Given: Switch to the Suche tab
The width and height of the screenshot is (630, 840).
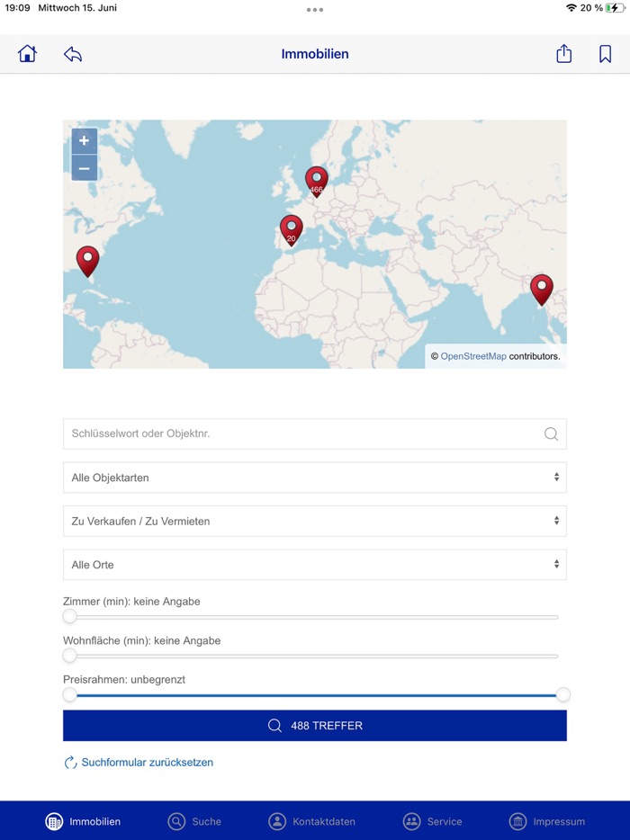Looking at the screenshot, I should 194,821.
